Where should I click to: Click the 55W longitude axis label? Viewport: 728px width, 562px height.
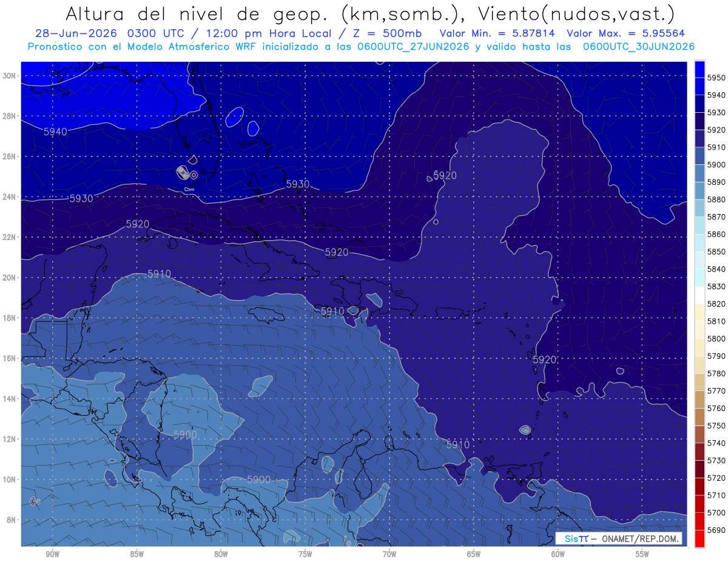[x=642, y=554]
